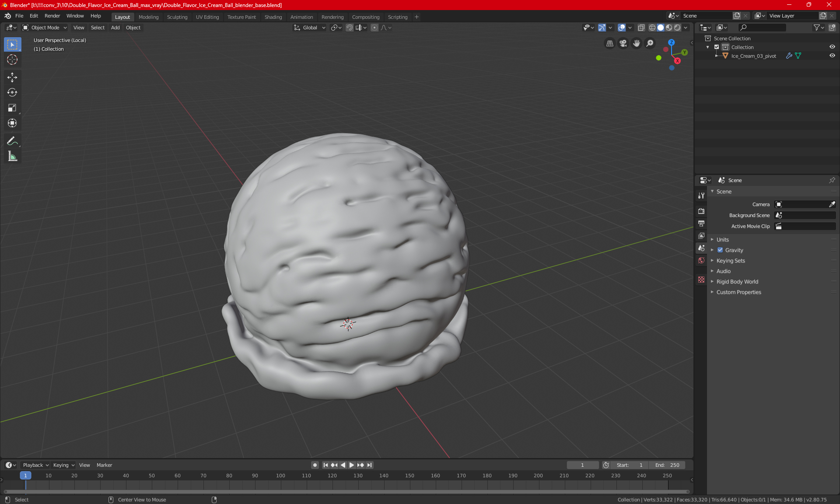Select rendered viewport shading
840x504 pixels.
click(677, 28)
